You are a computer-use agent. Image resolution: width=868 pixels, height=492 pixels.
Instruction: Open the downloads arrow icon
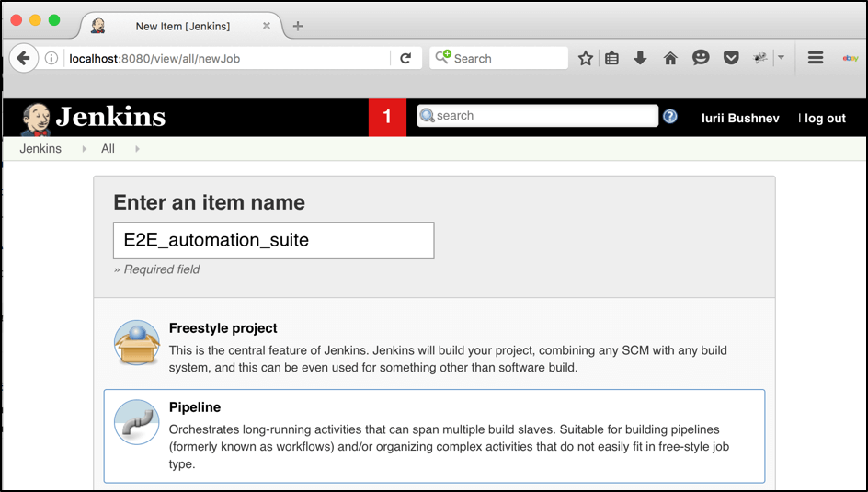[641, 58]
